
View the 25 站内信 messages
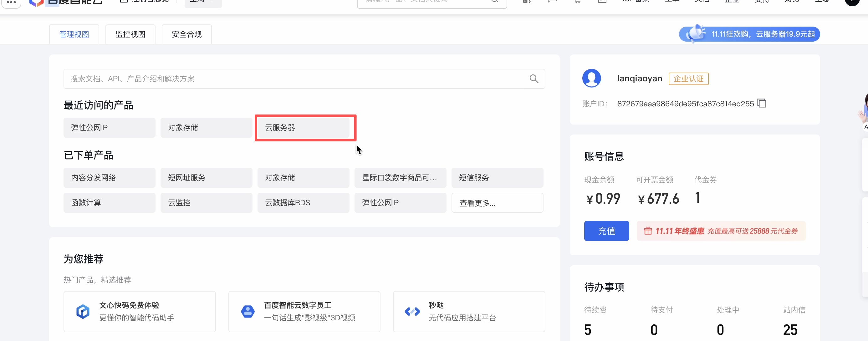tap(790, 329)
